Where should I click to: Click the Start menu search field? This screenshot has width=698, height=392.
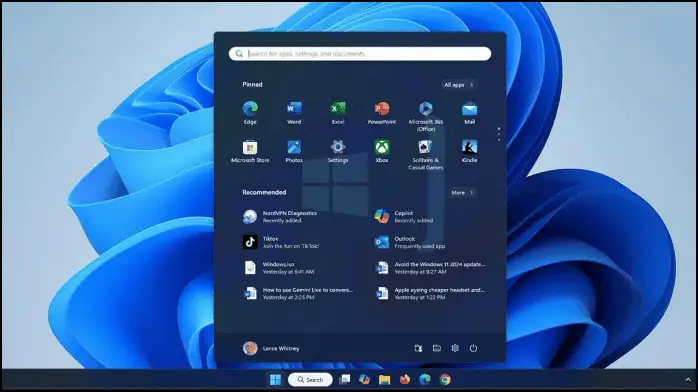(x=360, y=54)
